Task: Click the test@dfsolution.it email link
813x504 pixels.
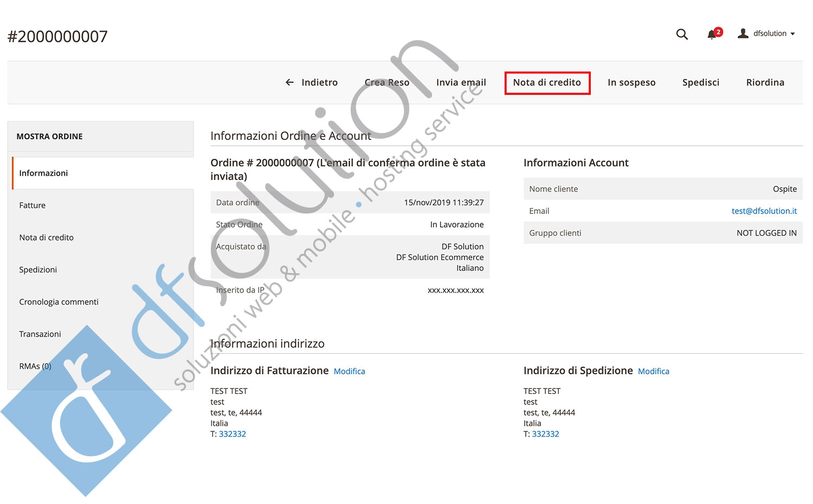Action: pyautogui.click(x=764, y=211)
